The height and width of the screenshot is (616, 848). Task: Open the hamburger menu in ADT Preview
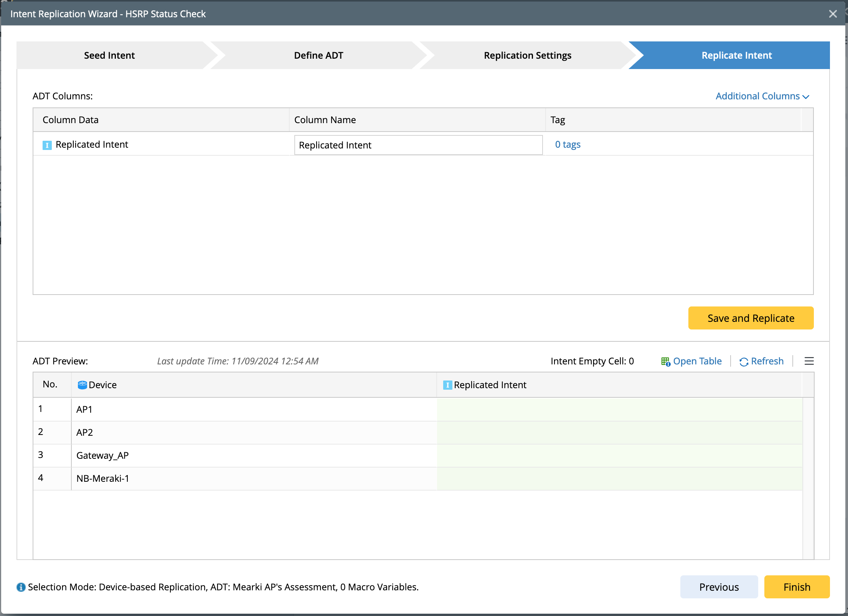(809, 361)
